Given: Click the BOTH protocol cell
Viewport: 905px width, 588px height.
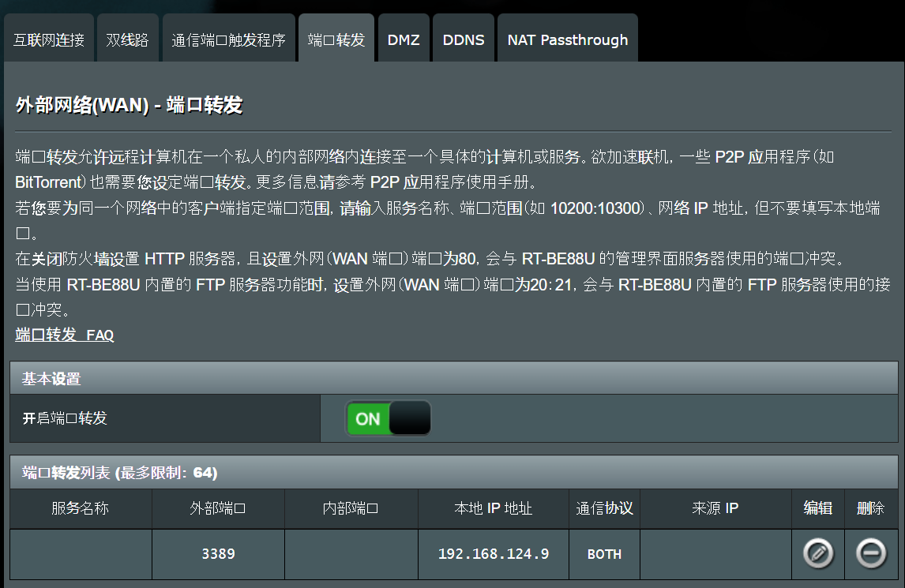Looking at the screenshot, I should pyautogui.click(x=604, y=554).
